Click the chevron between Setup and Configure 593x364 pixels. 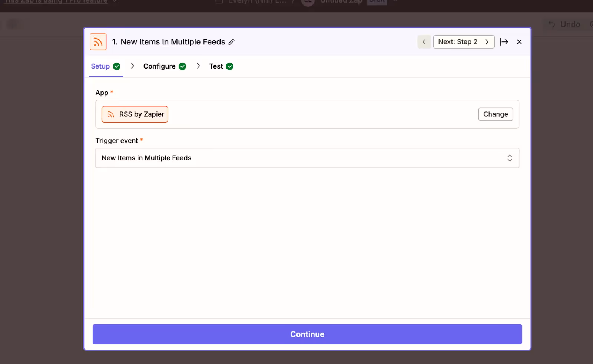pyautogui.click(x=132, y=66)
